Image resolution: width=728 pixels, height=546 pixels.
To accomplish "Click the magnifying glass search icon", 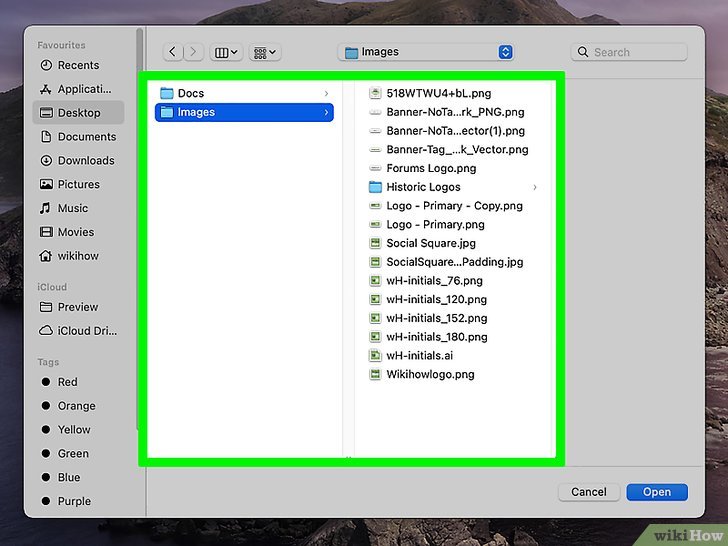I will 583,52.
